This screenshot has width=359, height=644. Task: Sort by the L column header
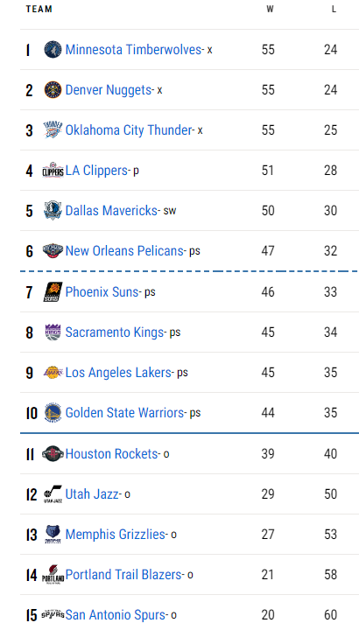point(334,9)
